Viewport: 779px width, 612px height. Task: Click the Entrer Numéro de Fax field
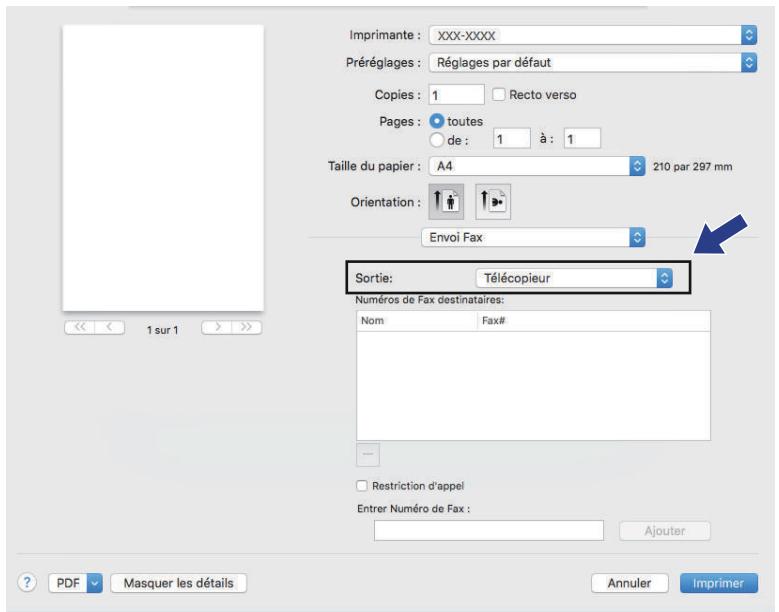coord(489,531)
